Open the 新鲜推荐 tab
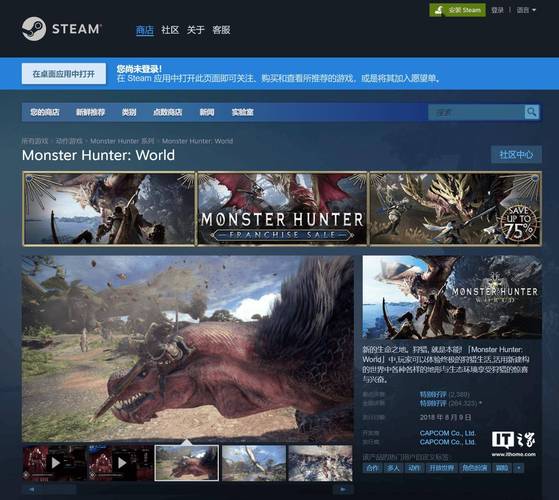Image resolution: width=559 pixels, height=500 pixels. (x=91, y=112)
